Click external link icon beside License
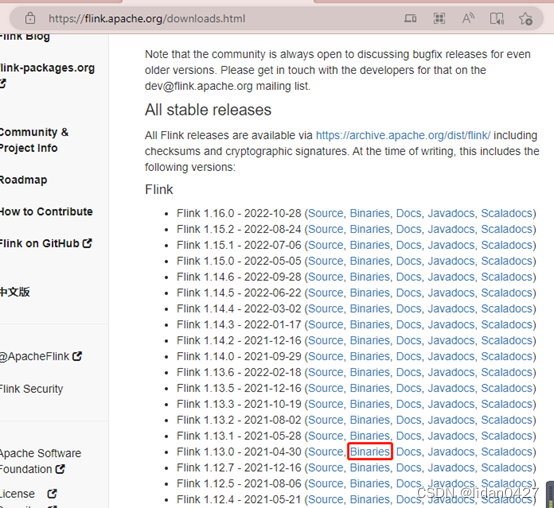 tap(52, 494)
